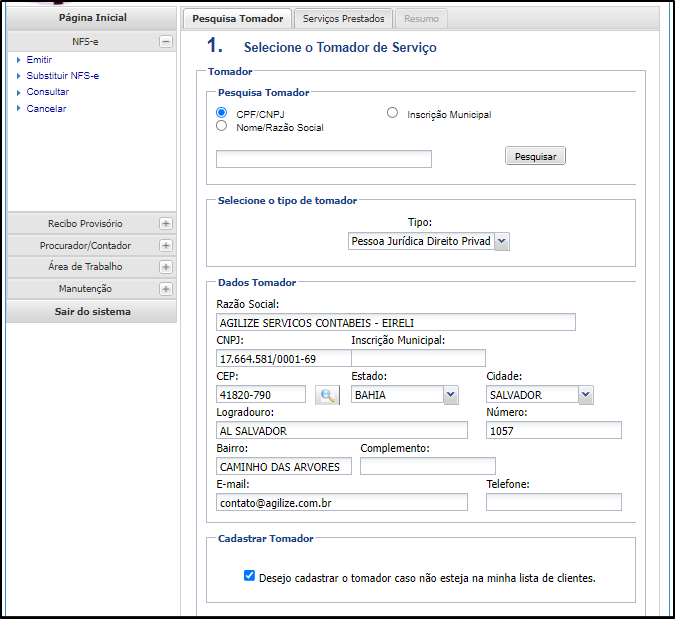Click the Razão Social input field
Screen dimensions: 675x619
pos(395,322)
